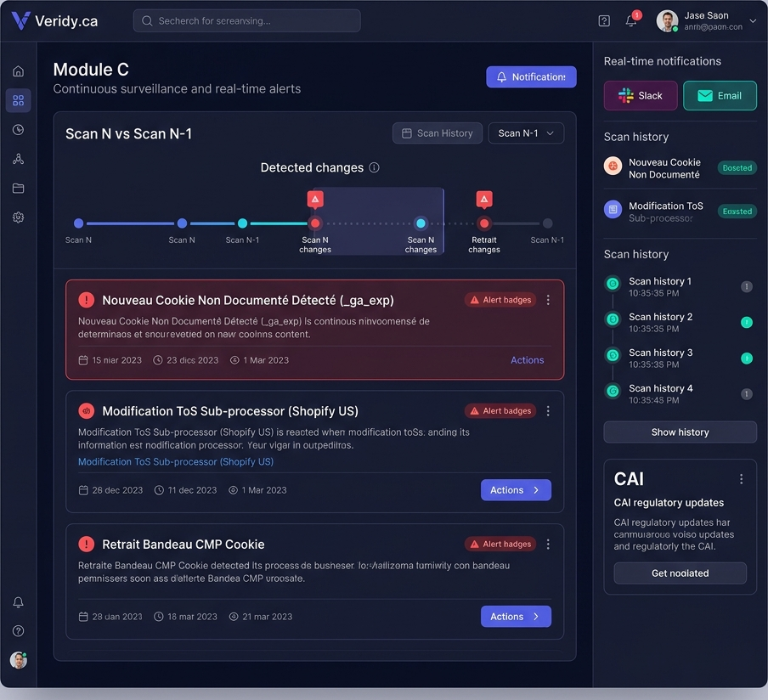Follow the Modification ToS Sub-processor (Shopify US) link

click(176, 462)
